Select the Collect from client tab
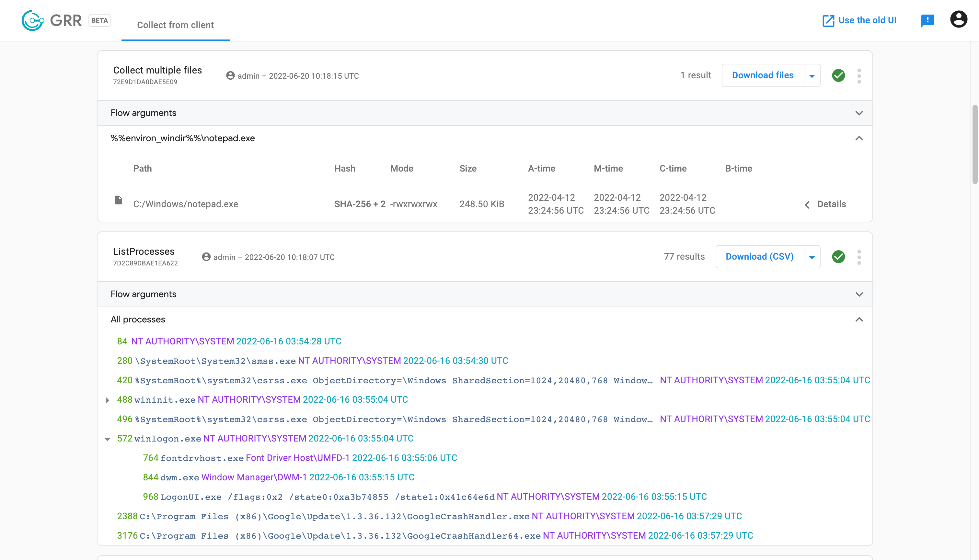This screenshot has height=560, width=979. click(x=175, y=26)
